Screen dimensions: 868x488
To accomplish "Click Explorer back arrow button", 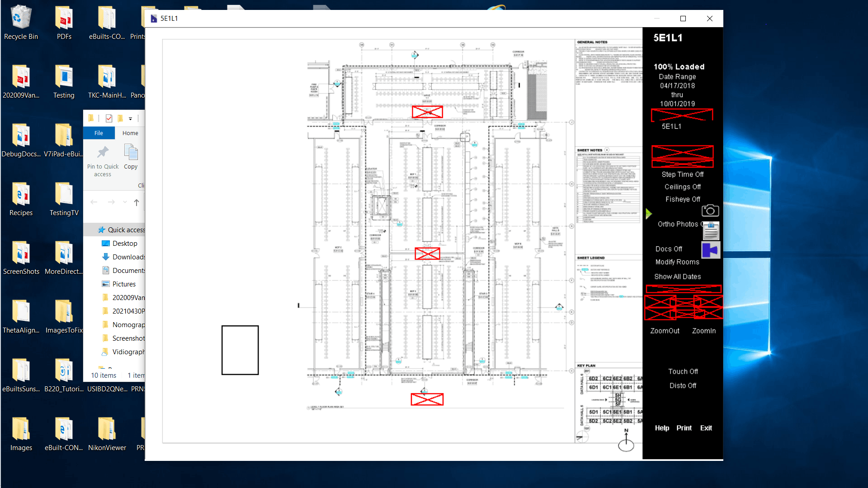I will pos(94,202).
